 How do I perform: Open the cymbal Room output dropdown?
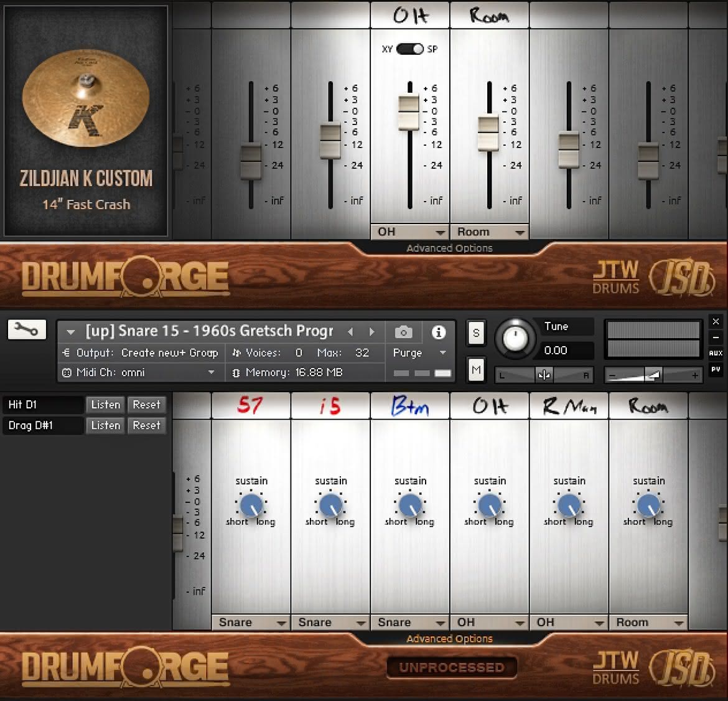[490, 232]
